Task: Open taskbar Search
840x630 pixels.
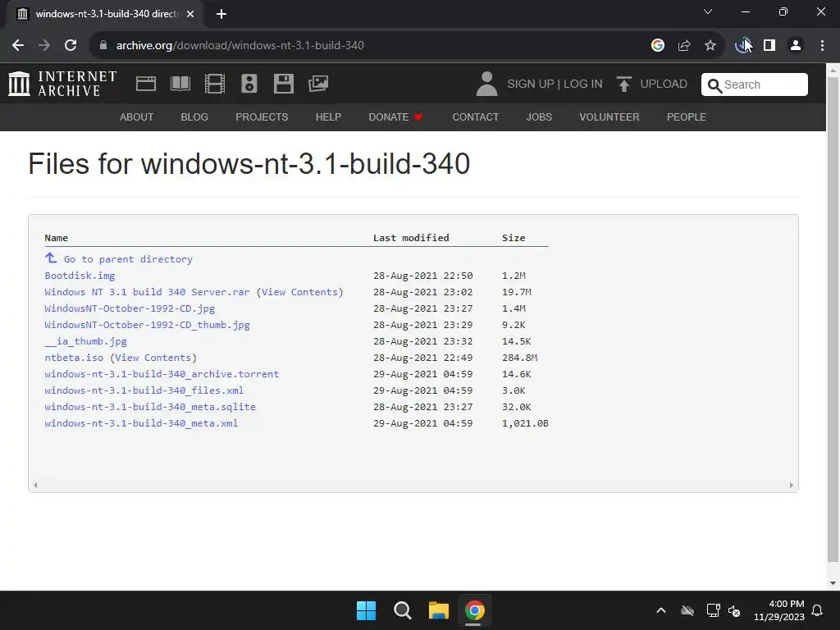Action: click(402, 610)
